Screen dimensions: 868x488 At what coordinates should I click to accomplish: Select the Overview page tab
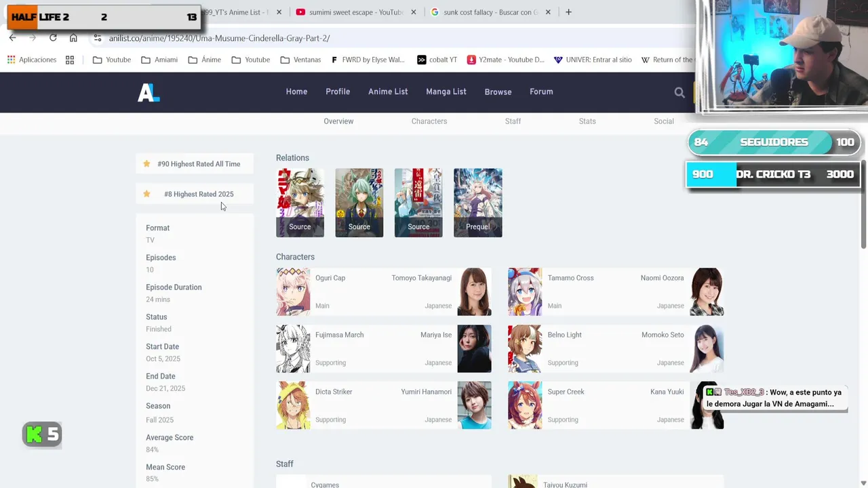[338, 121]
